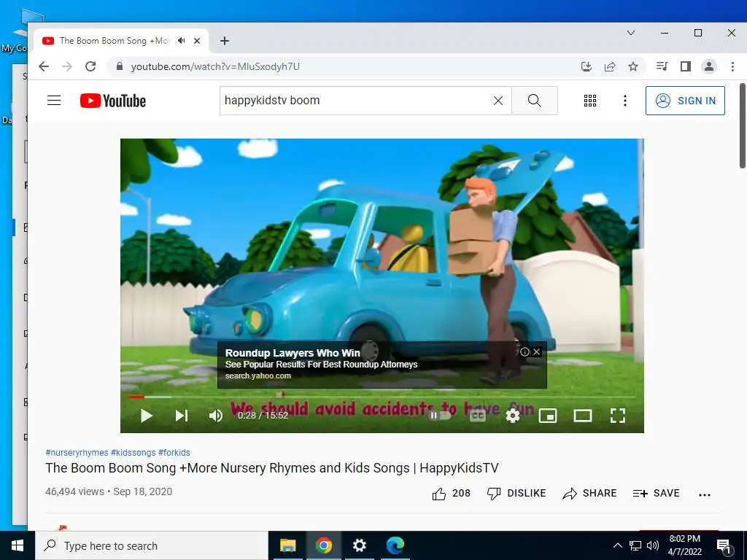Clear the search query text
Screen dimensions: 747x560
[498, 101]
